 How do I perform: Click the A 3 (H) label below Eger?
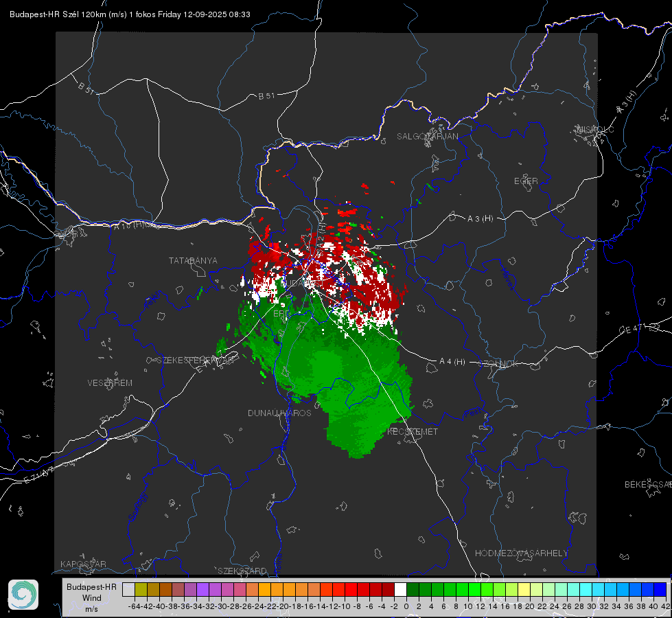click(x=480, y=219)
